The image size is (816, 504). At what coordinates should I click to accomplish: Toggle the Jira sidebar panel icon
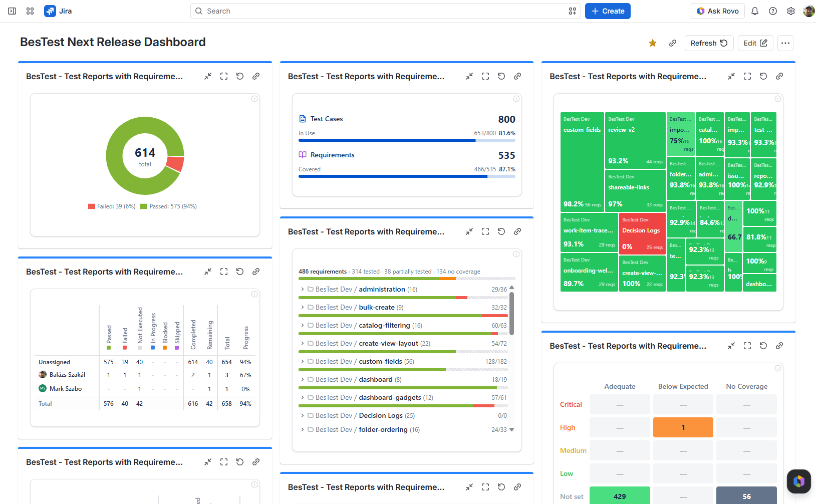click(x=12, y=11)
